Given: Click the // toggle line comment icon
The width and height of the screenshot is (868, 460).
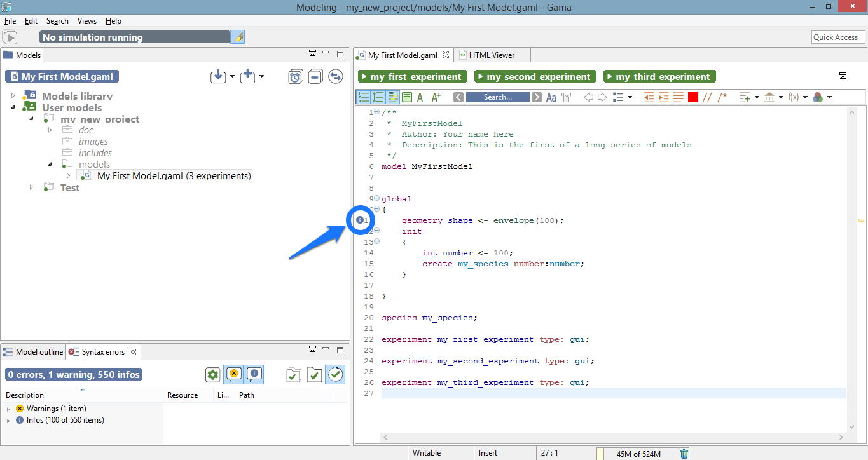Looking at the screenshot, I should pos(707,97).
